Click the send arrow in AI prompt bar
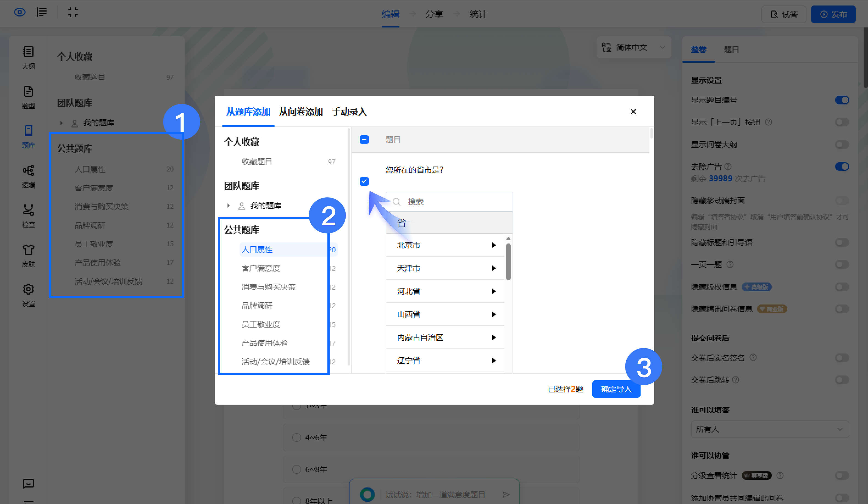The image size is (868, 504). tap(506, 495)
